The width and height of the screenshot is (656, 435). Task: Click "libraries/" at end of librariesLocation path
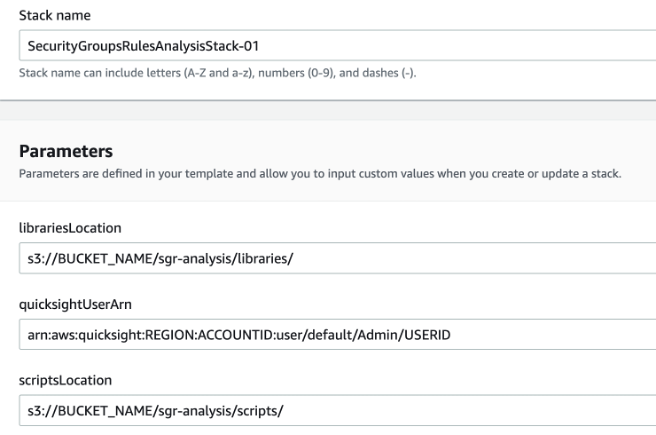click(x=265, y=259)
